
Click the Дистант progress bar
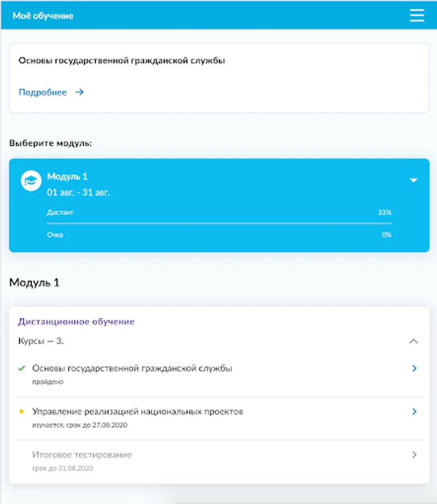pyautogui.click(x=219, y=223)
